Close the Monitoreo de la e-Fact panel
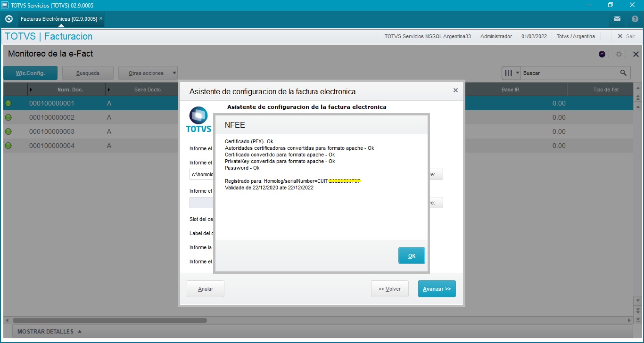Image resolution: width=644 pixels, height=343 pixels. (x=636, y=54)
